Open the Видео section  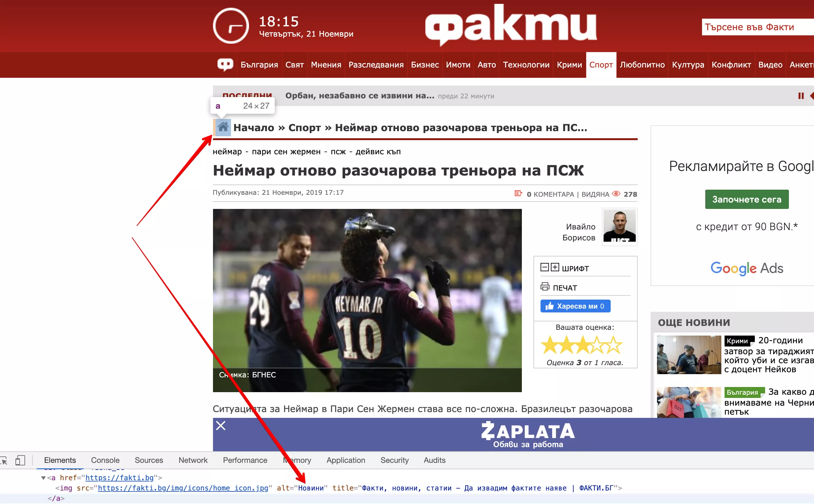[x=770, y=65]
